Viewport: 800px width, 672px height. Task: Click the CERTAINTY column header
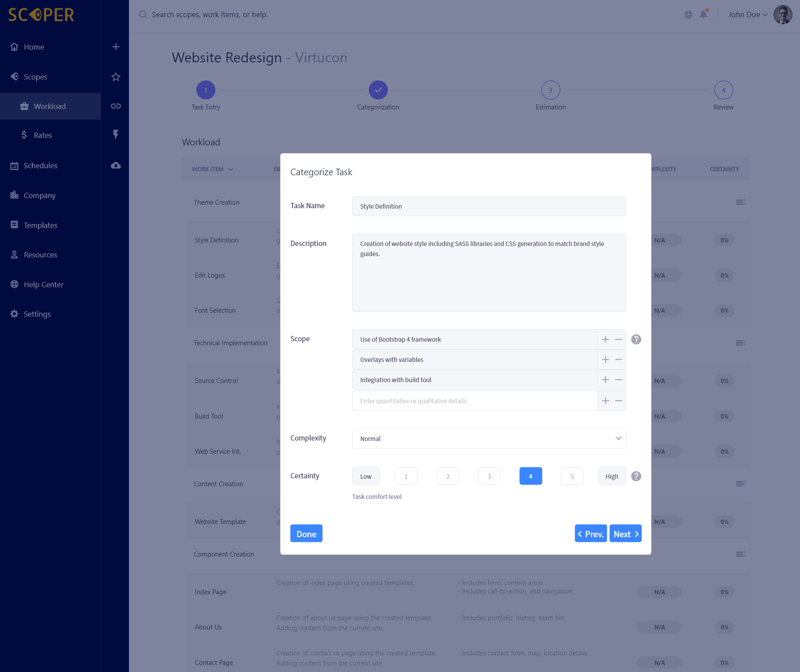coord(724,169)
